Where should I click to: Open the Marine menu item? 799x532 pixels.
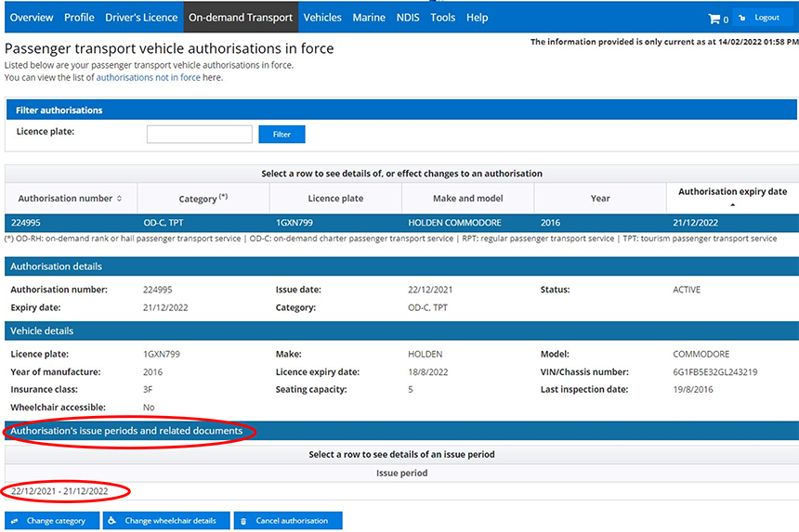pyautogui.click(x=369, y=18)
